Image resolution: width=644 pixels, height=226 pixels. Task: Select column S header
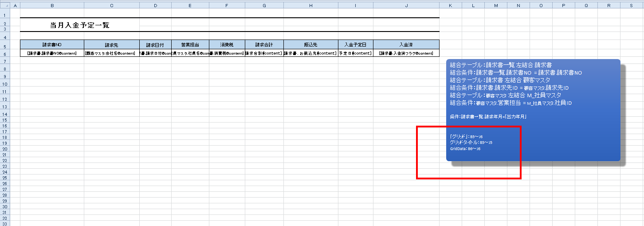(x=631, y=5)
